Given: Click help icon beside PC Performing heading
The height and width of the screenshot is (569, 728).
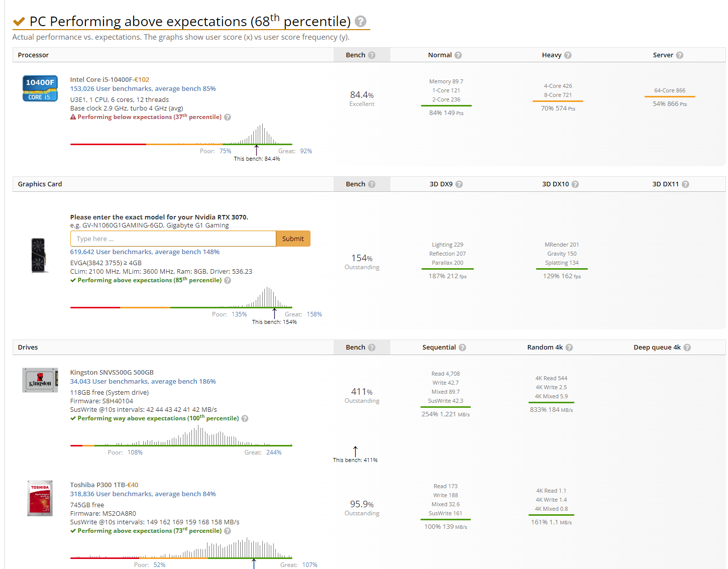Looking at the screenshot, I should pyautogui.click(x=360, y=22).
